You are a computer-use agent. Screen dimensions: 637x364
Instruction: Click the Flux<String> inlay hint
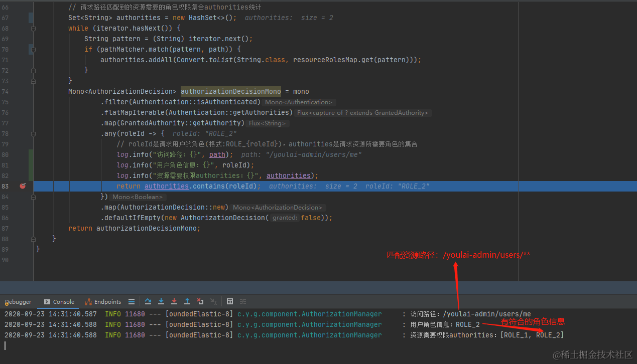click(x=267, y=123)
